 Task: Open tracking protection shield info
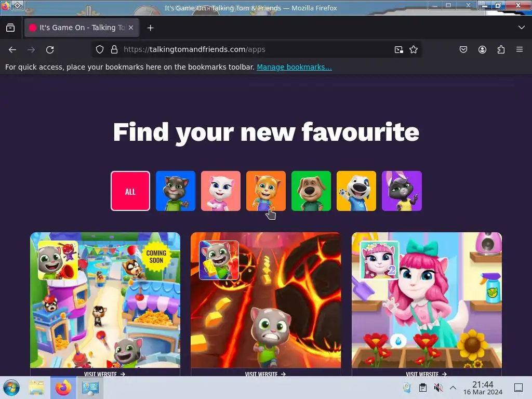[x=100, y=49]
